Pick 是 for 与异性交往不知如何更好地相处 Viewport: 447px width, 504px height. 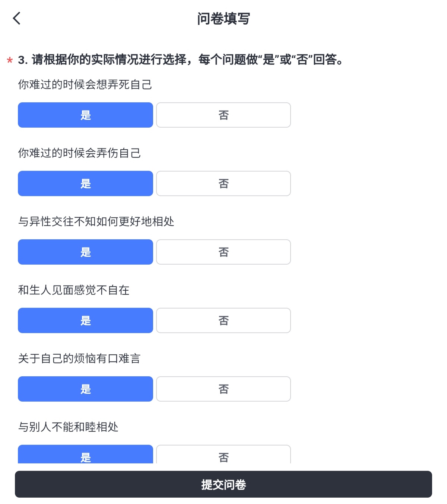[x=85, y=252]
